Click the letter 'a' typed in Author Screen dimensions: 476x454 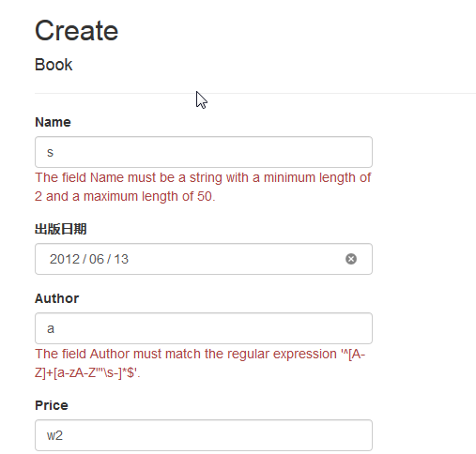pyautogui.click(x=51, y=329)
